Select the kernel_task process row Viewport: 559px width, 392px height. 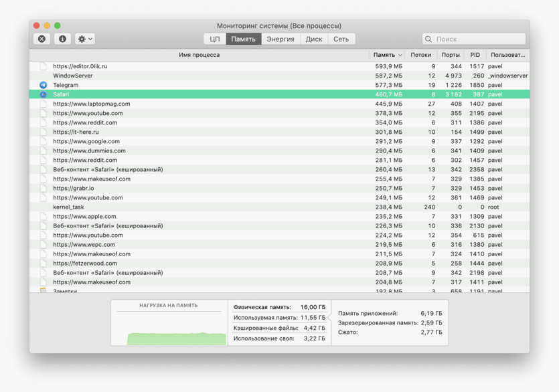(x=201, y=207)
